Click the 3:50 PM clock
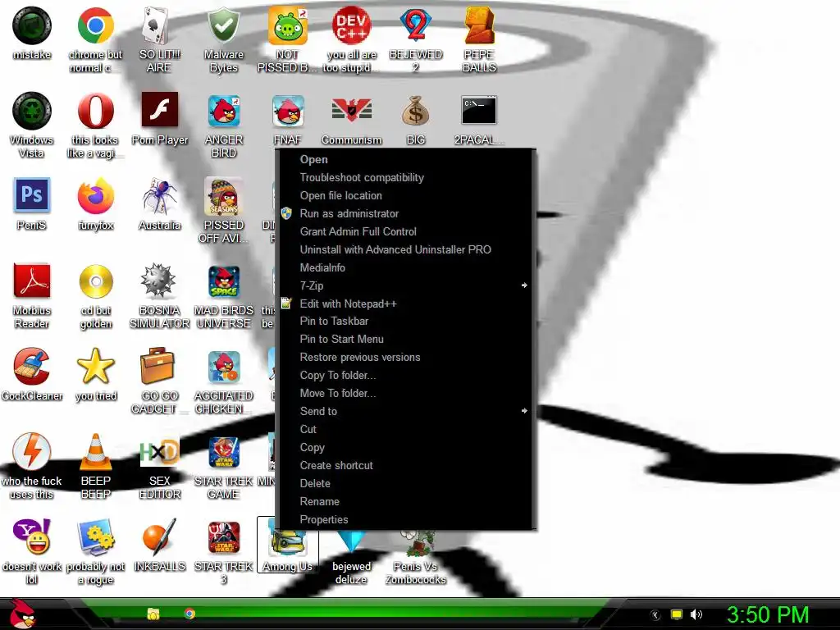 [x=767, y=614]
